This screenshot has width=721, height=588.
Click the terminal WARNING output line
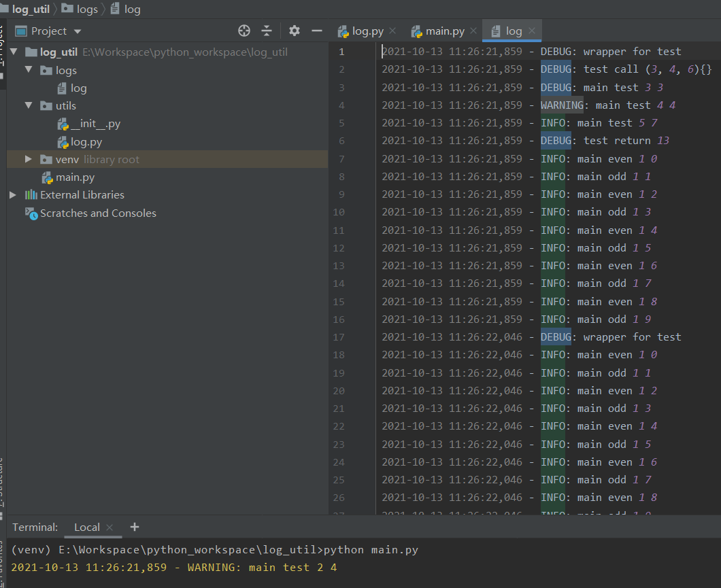pos(174,568)
